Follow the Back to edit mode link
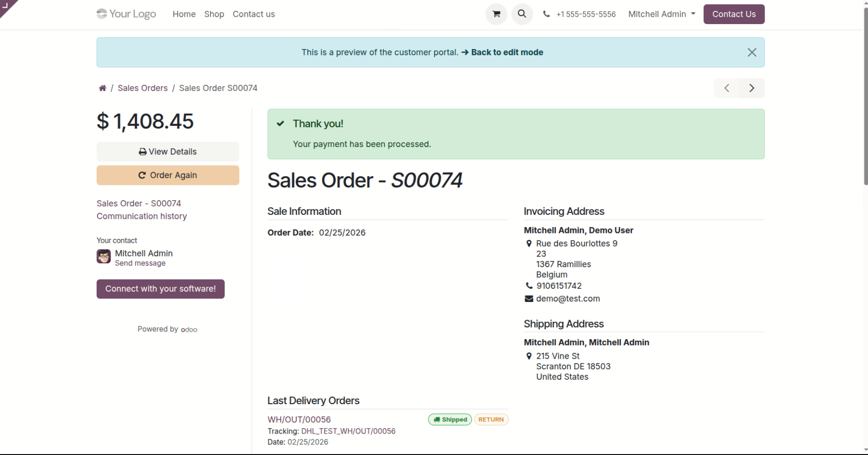The image size is (868, 455). click(506, 53)
